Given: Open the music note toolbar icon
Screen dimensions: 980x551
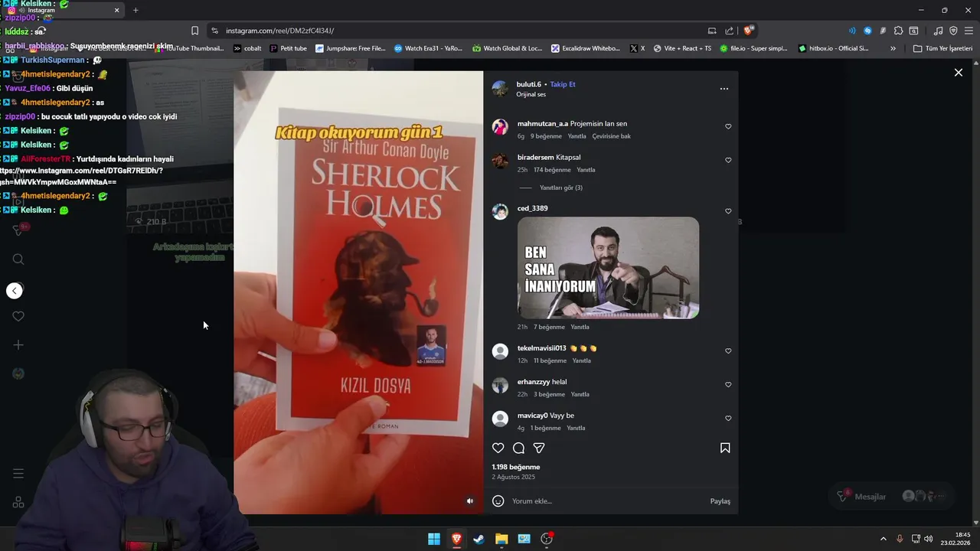Looking at the screenshot, I should (x=938, y=31).
